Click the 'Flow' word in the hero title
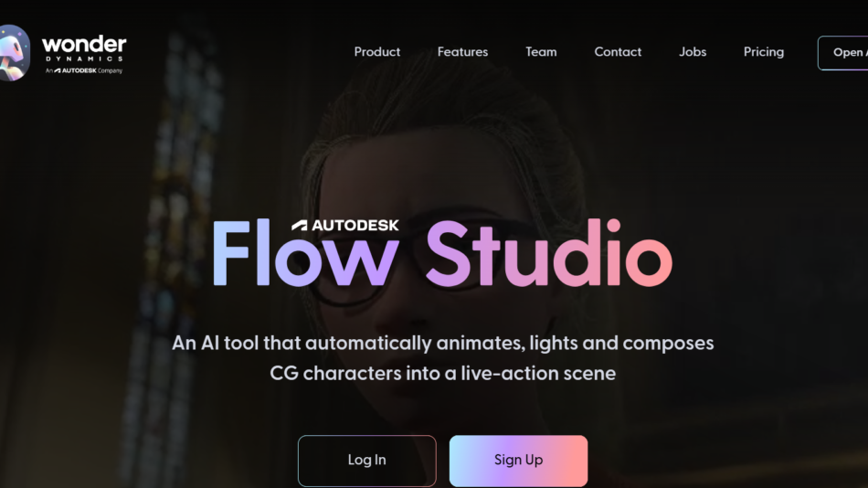This screenshot has width=868, height=488. coord(305,253)
